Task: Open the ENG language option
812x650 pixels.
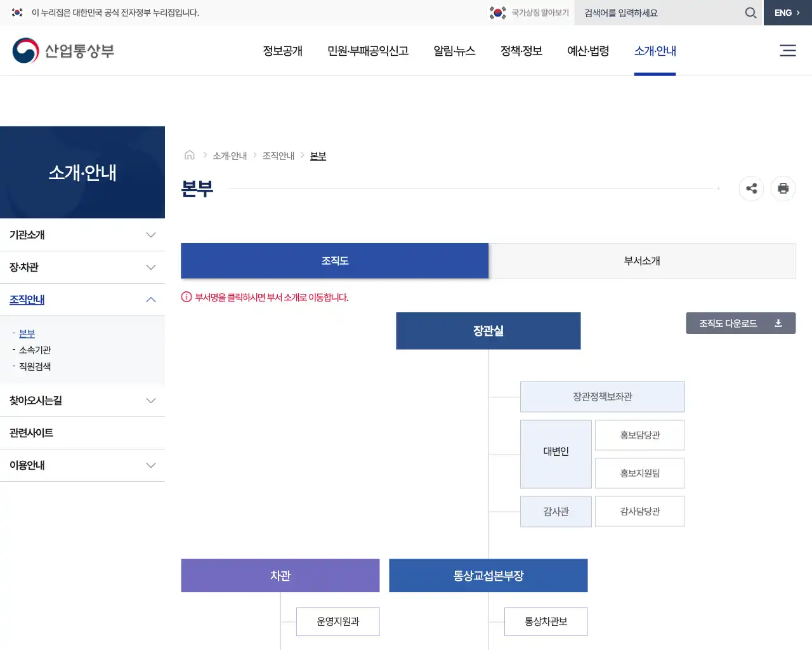Action: coord(784,12)
